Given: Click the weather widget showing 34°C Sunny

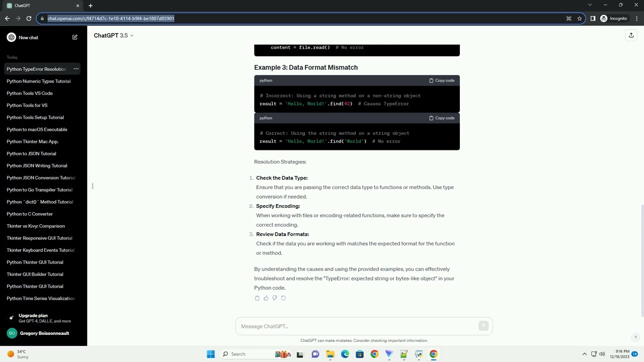Looking at the screenshot, I should 18,354.
